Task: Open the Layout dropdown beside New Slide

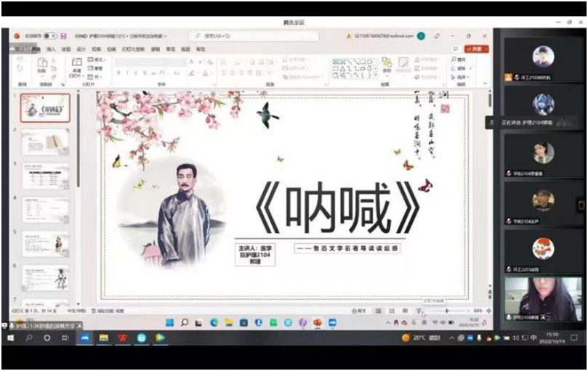Action: (x=97, y=60)
